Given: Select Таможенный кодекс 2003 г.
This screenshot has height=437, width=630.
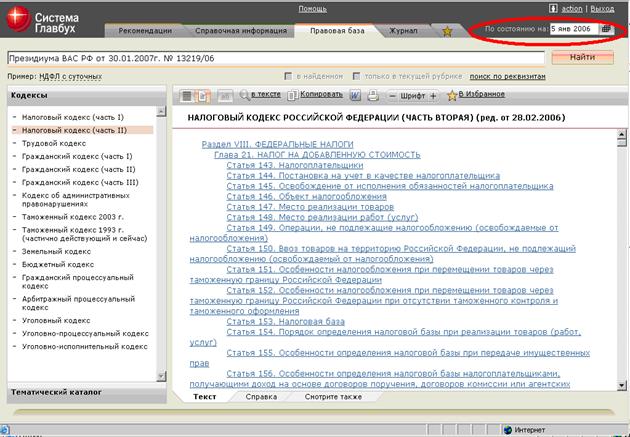Looking at the screenshot, I should (73, 217).
